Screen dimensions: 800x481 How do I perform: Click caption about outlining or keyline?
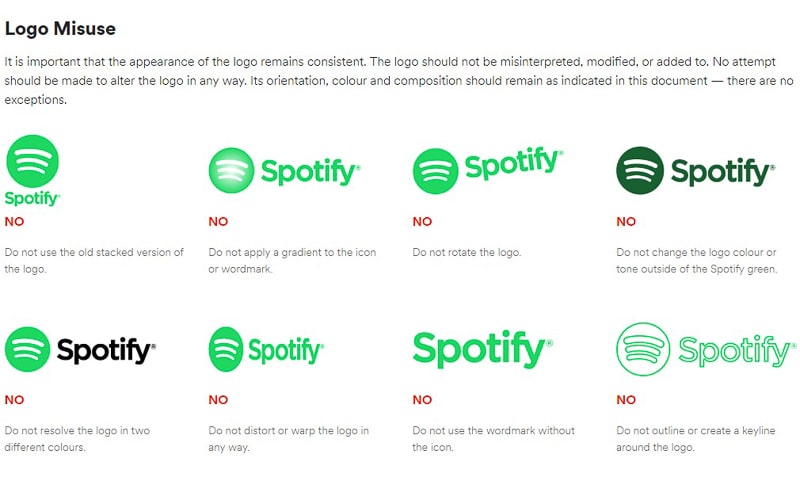pyautogui.click(x=696, y=439)
